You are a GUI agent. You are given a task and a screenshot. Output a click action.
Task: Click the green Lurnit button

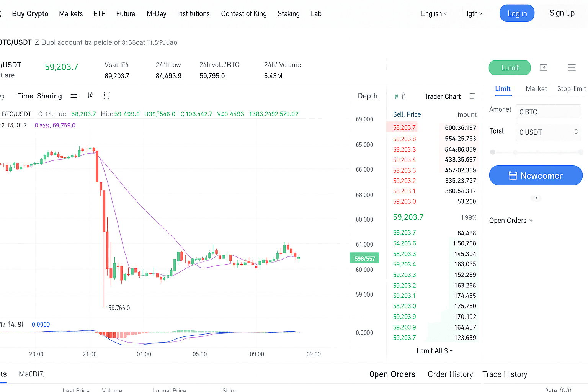pos(510,68)
